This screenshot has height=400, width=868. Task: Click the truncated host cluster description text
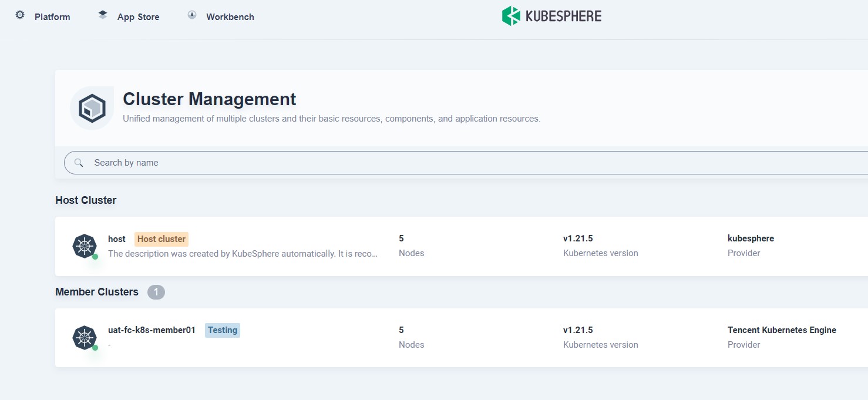243,253
